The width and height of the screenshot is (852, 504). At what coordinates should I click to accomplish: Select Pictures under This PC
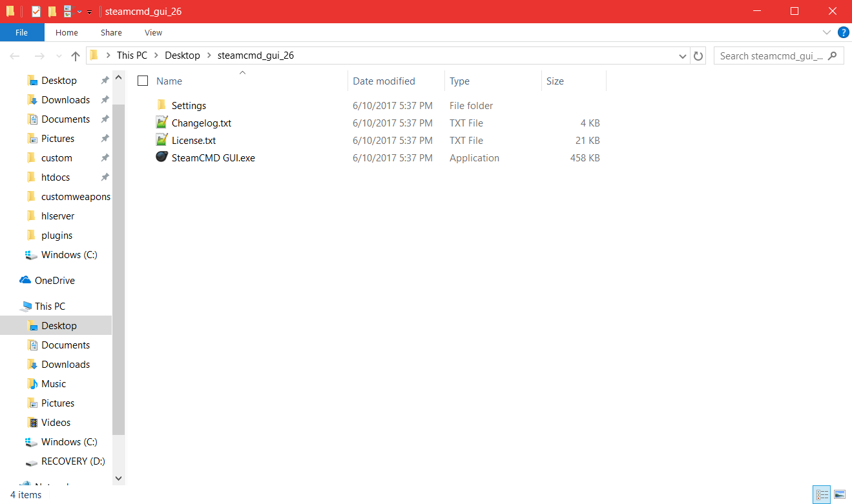point(57,403)
